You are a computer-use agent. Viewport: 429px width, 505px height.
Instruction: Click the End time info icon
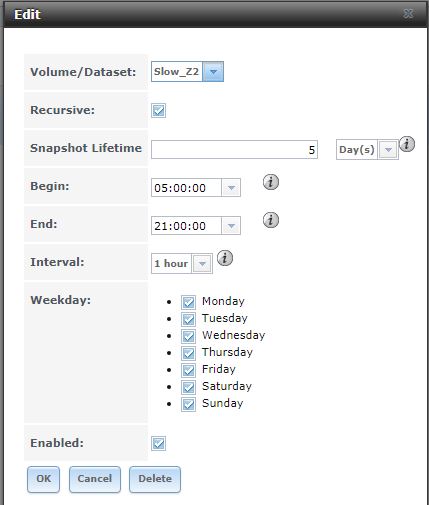click(x=271, y=220)
